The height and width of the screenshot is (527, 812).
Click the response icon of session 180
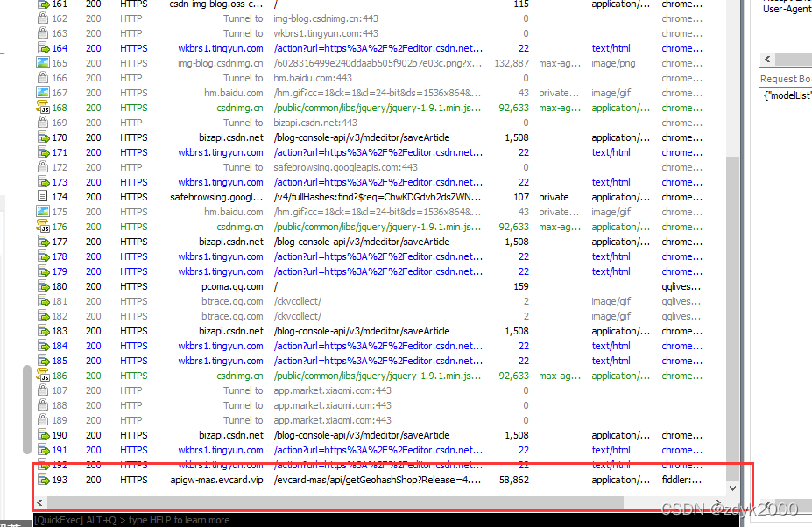point(43,286)
